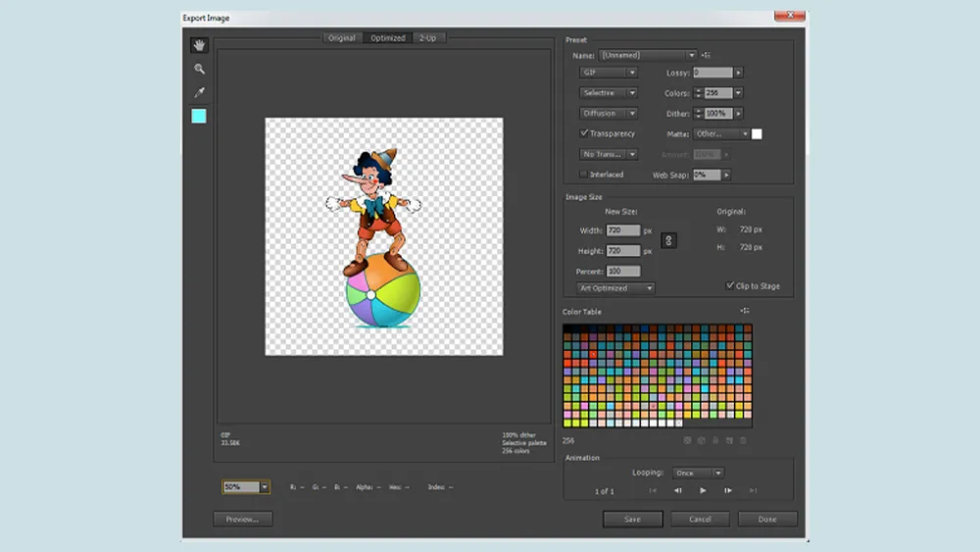Image resolution: width=980 pixels, height=552 pixels.
Task: Click the Dither stepper arrows
Action: 698,114
